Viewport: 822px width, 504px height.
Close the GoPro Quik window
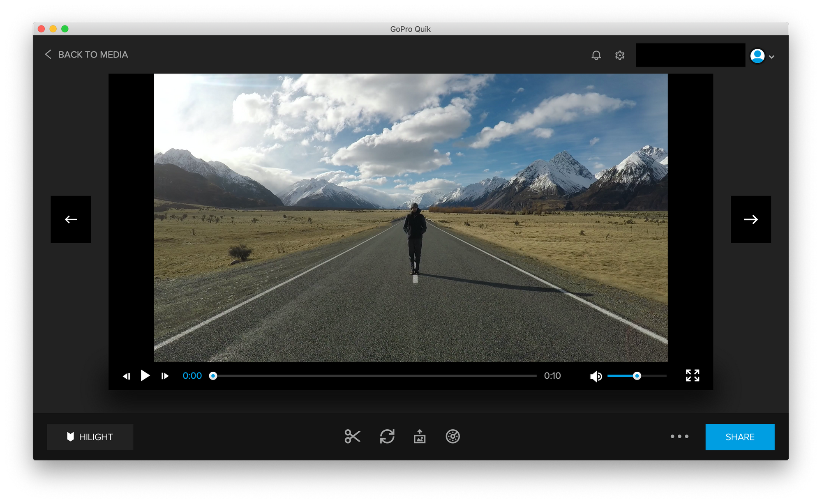tap(41, 29)
